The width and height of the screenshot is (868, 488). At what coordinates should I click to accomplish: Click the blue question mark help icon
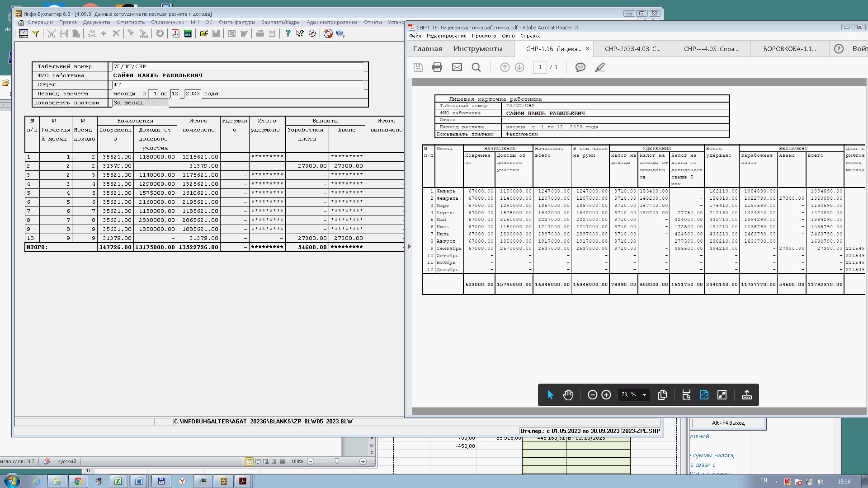288,33
